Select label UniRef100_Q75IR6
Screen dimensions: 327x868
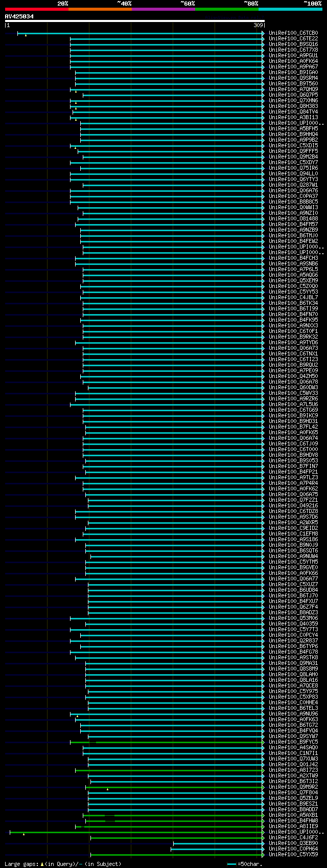click(293, 168)
